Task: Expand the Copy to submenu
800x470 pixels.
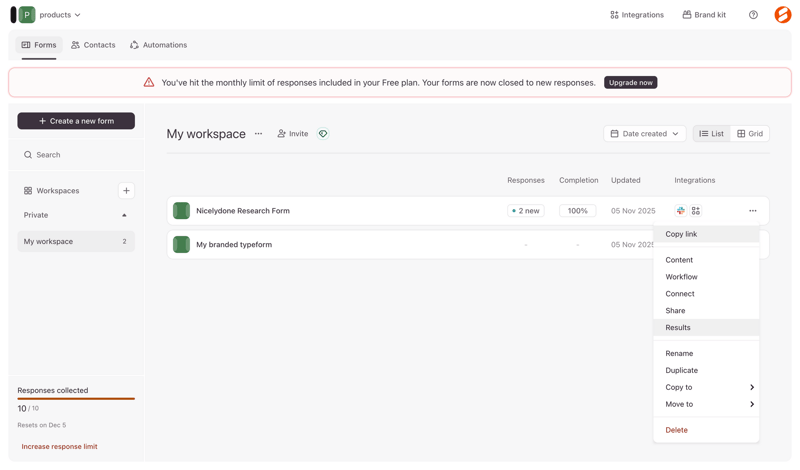Action: click(706, 387)
